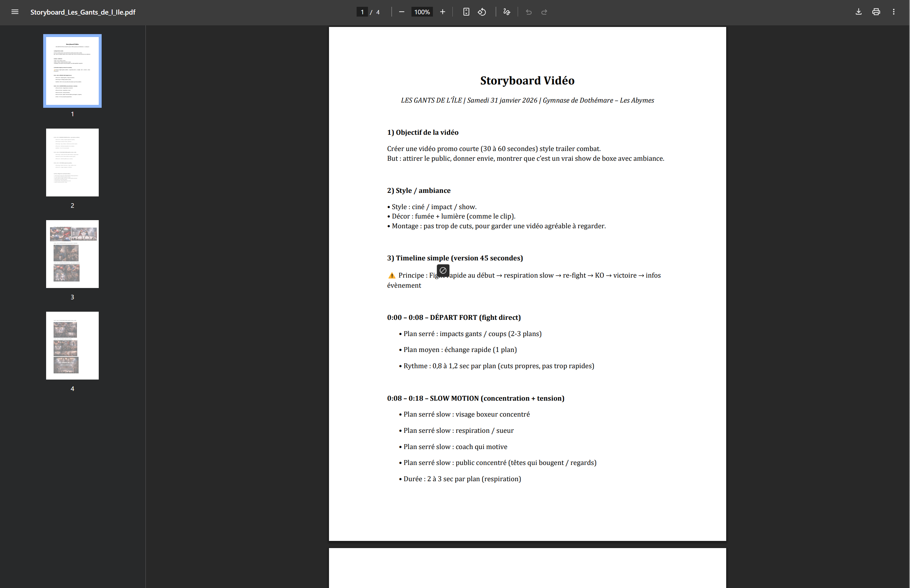The image size is (910, 588).
Task: Toggle the sidebar with the hamburger menu icon
Action: tap(15, 12)
